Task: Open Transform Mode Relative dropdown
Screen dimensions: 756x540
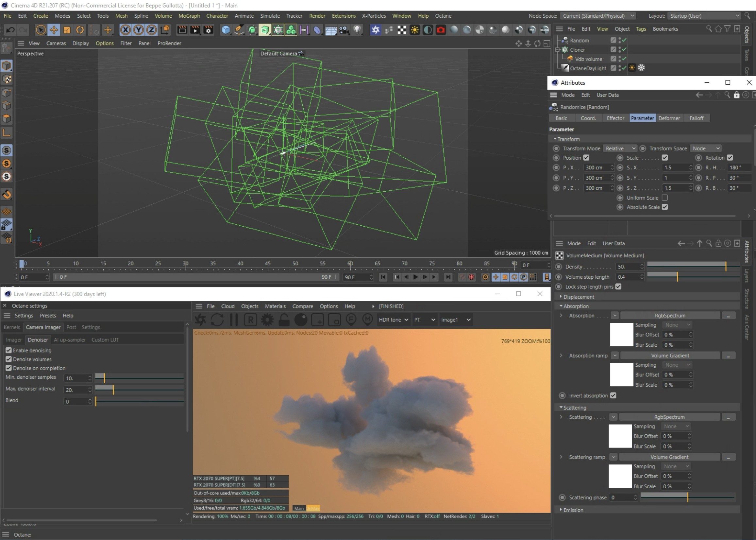Action: pos(620,148)
